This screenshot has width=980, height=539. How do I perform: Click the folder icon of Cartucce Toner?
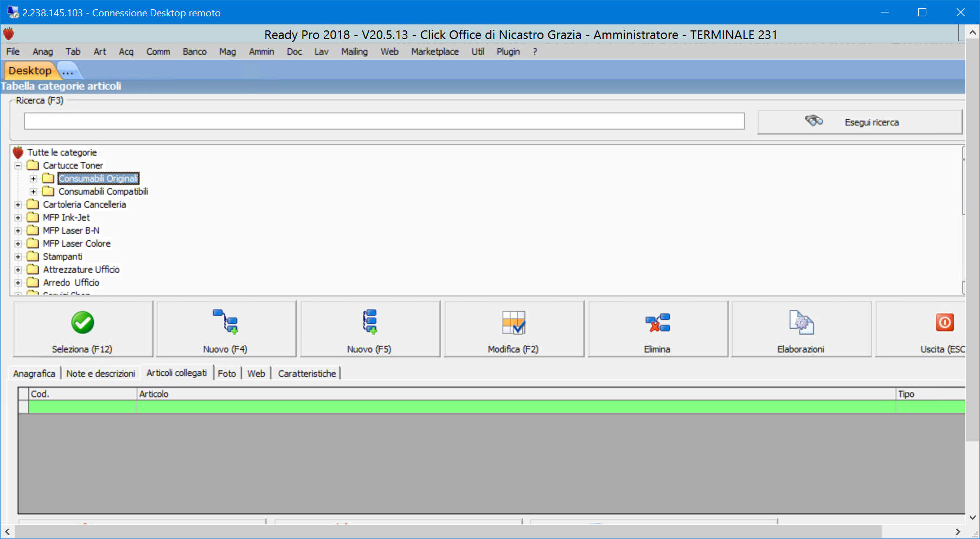33,165
